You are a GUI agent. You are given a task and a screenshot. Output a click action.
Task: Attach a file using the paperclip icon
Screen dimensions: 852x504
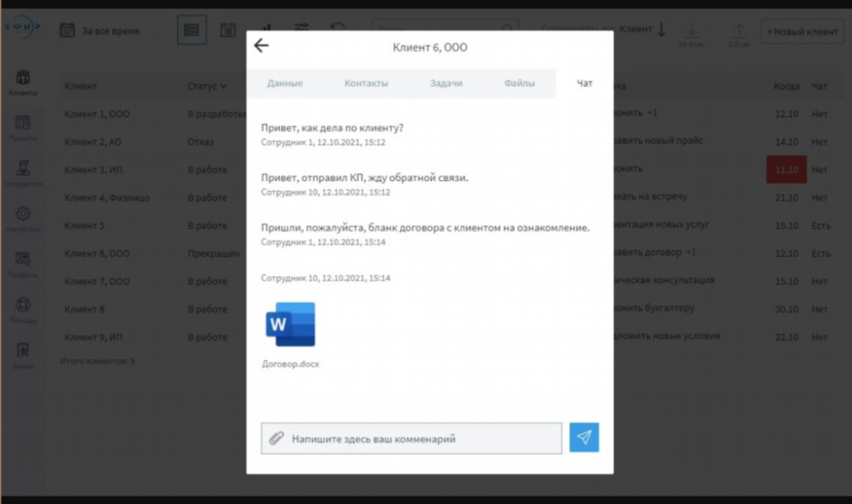276,438
